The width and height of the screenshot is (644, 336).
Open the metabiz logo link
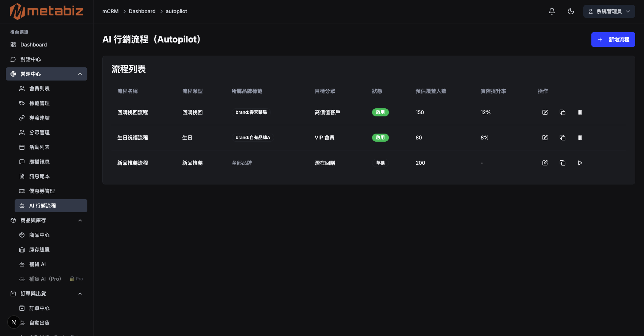point(46,11)
